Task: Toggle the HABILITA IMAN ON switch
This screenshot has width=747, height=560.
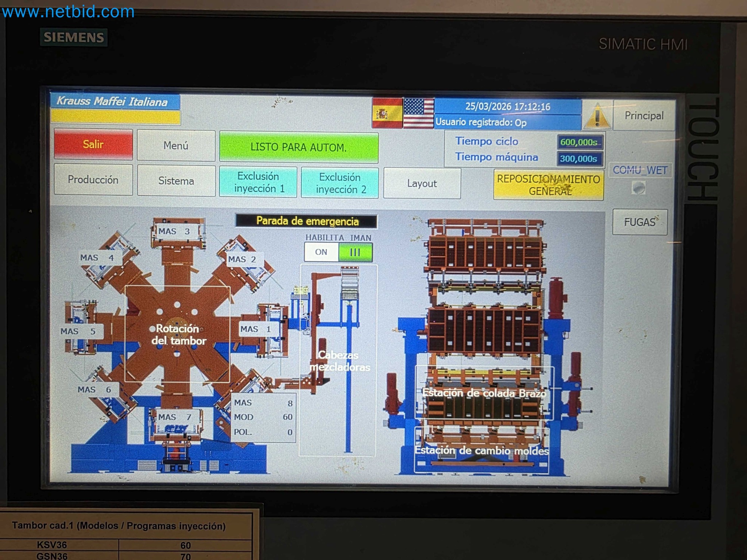Action: 338,252
